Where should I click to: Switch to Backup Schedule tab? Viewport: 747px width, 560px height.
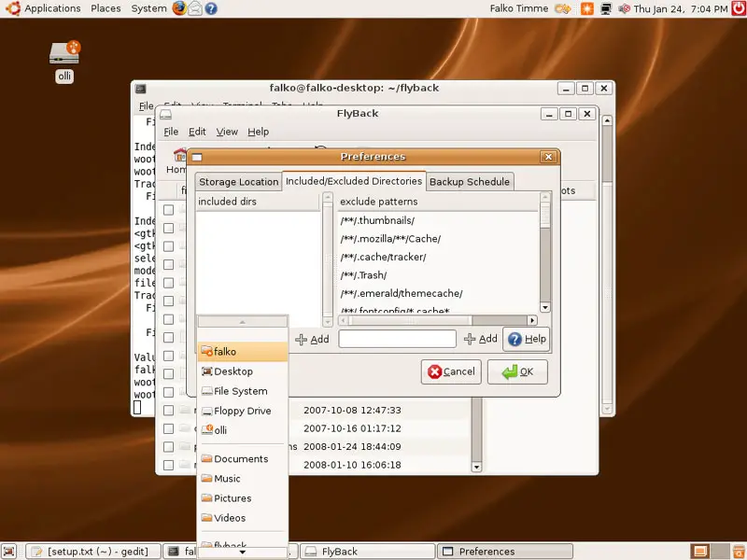pos(470,182)
